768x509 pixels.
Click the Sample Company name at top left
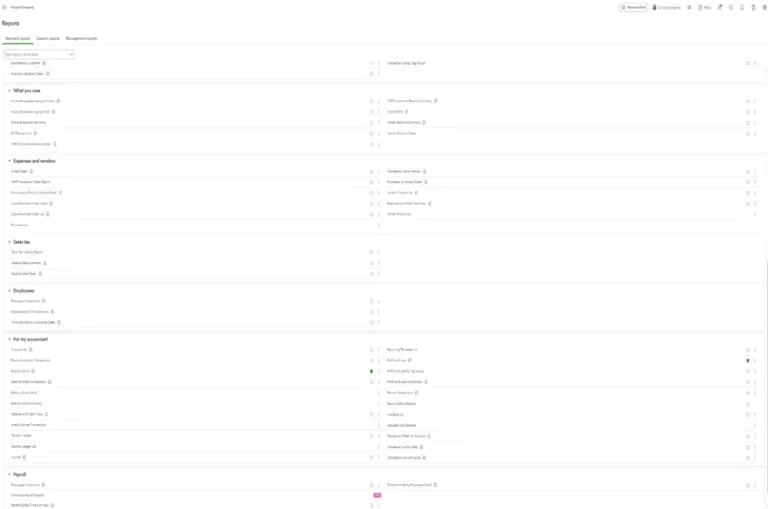coord(22,7)
